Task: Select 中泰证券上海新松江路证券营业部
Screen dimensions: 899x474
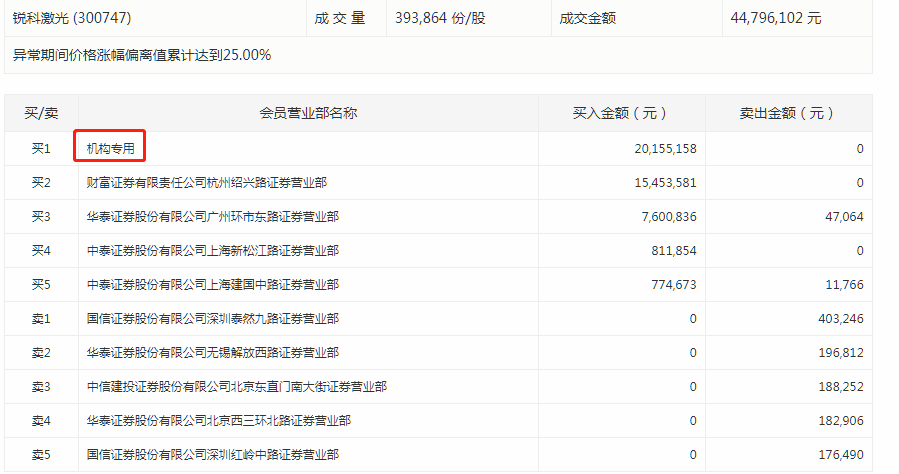Action: pyautogui.click(x=212, y=251)
